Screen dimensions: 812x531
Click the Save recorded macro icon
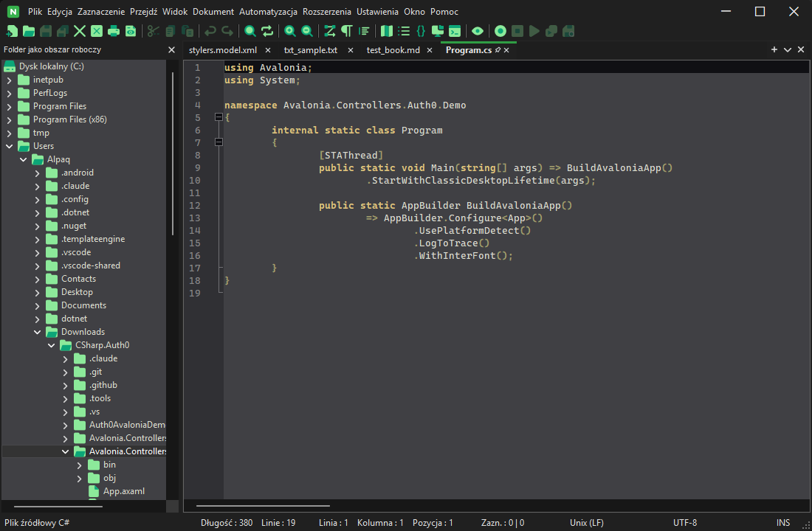point(568,31)
